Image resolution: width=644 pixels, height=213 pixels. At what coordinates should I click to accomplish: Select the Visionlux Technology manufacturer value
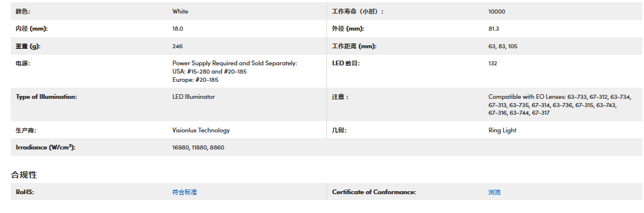tap(201, 130)
